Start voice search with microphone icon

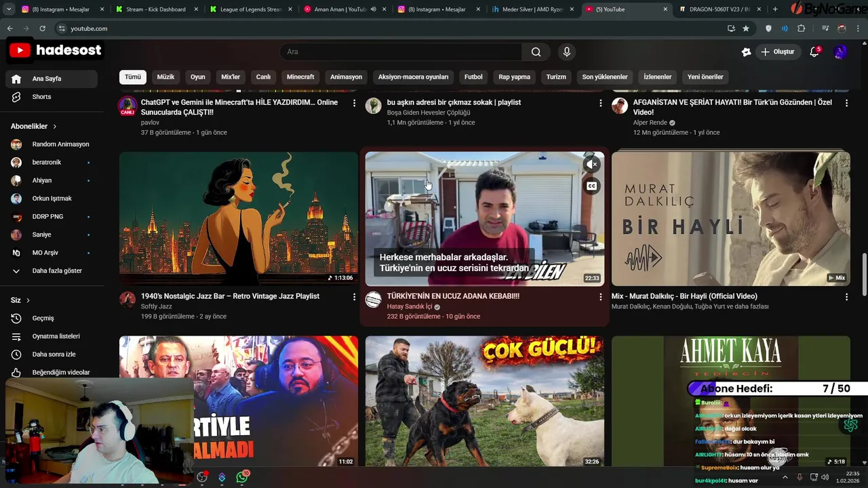pos(567,52)
